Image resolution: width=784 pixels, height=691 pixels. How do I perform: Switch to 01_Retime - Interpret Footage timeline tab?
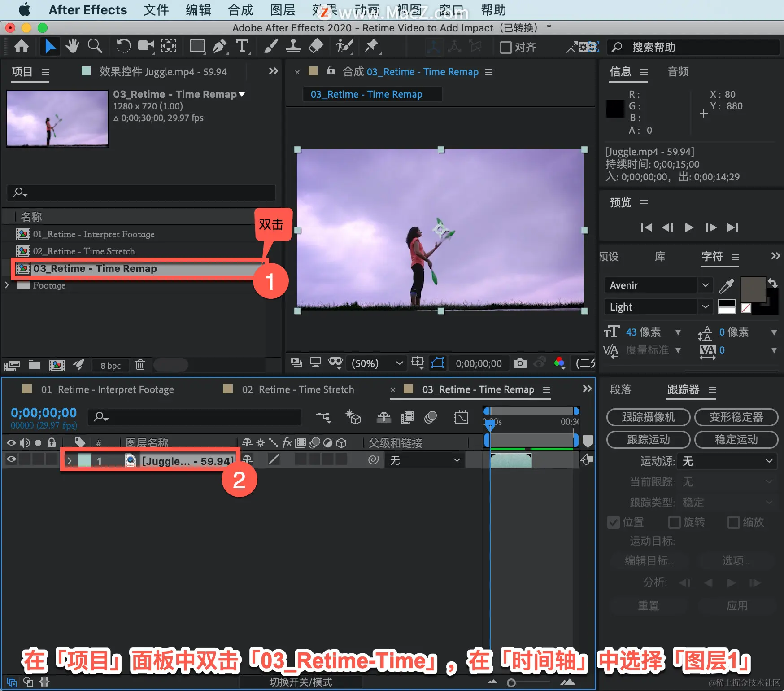107,389
